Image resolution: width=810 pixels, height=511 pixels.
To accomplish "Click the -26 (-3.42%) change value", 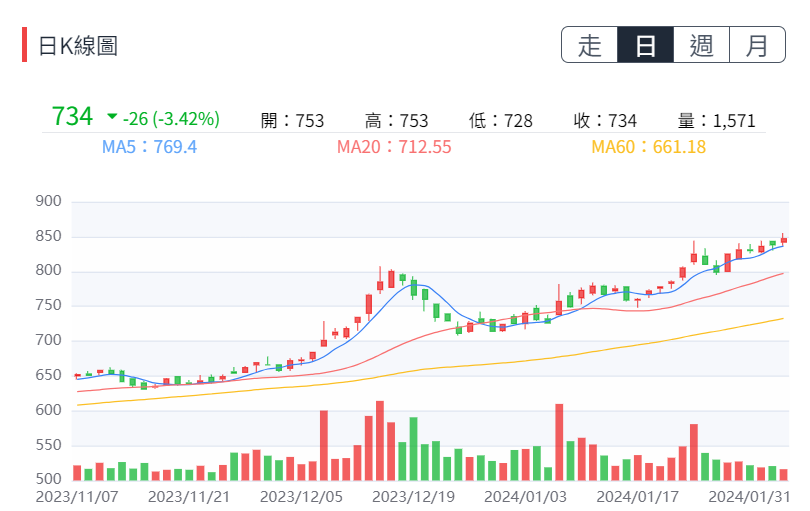I will (x=172, y=119).
